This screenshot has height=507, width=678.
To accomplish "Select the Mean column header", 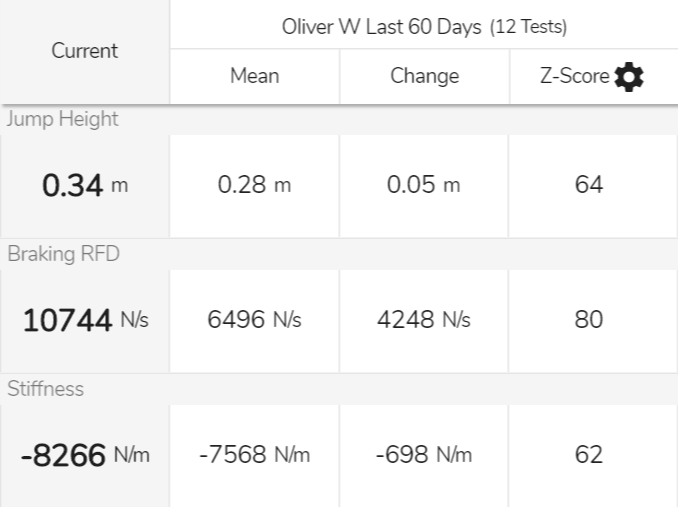I will 255,76.
